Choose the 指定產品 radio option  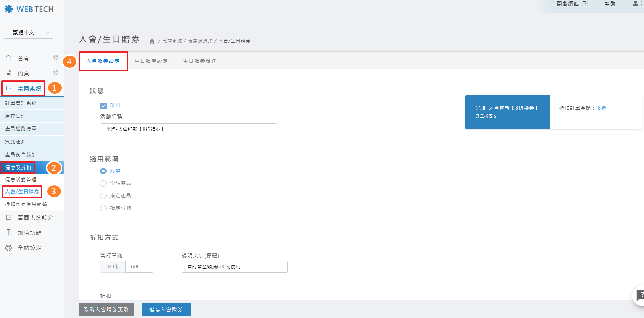103,196
